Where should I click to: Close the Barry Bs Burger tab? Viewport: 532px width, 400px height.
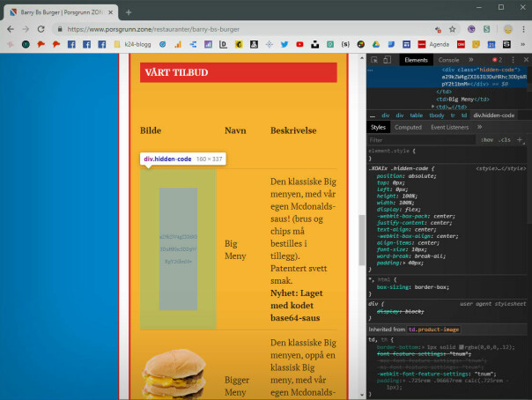[110, 12]
